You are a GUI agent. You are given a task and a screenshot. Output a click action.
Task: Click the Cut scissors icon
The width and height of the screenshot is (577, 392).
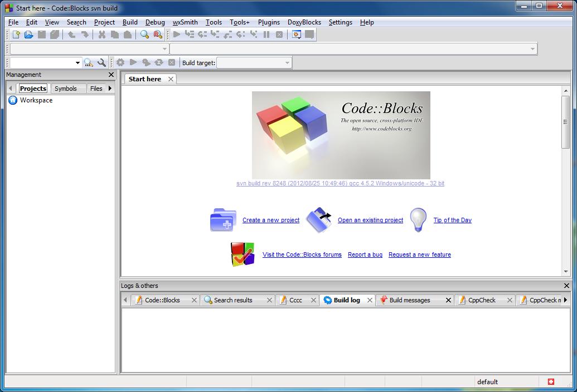pos(102,35)
